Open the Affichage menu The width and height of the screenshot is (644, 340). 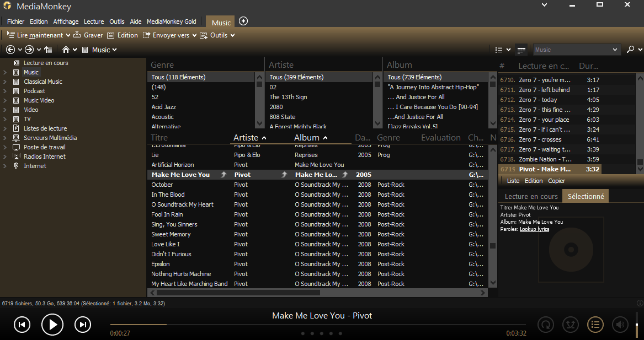(x=66, y=21)
